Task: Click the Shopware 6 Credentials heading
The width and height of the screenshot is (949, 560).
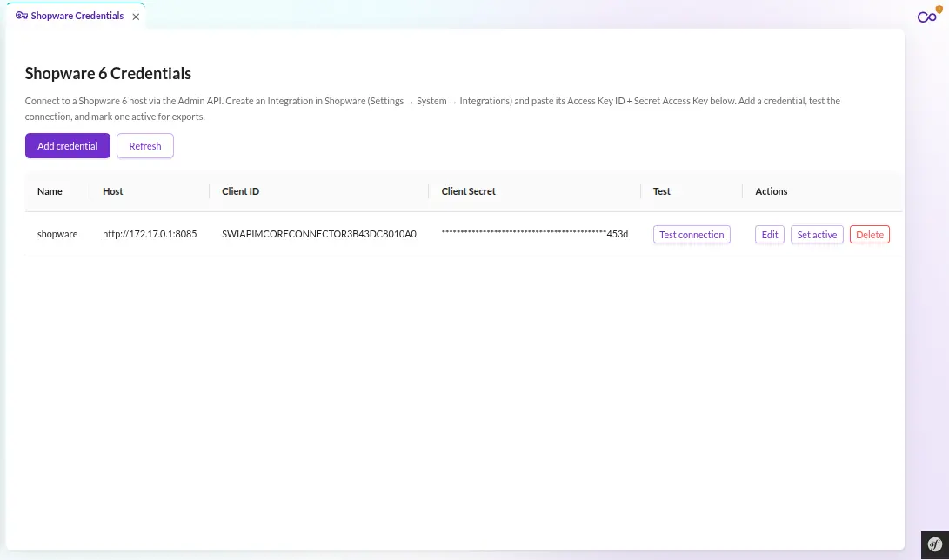Action: pos(108,73)
